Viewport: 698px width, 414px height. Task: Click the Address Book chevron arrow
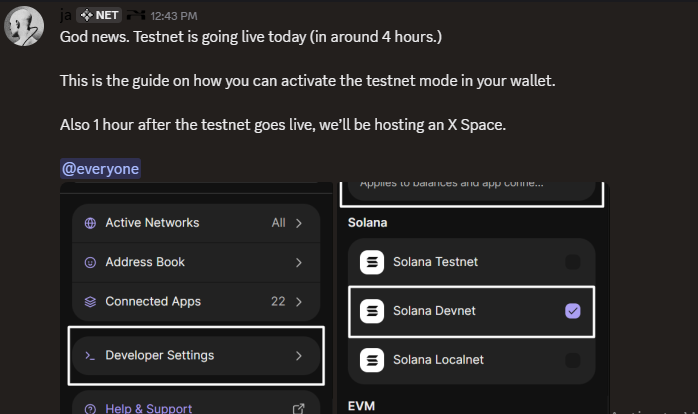[299, 263]
